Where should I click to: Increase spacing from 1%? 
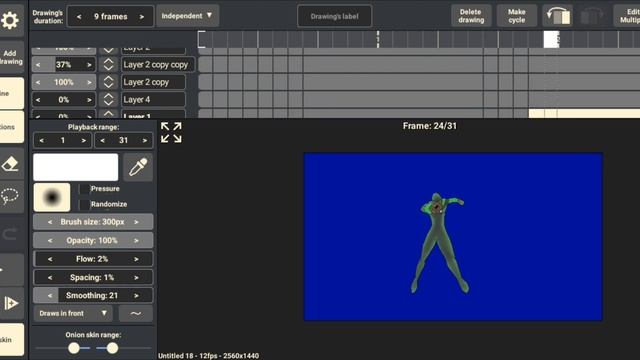click(136, 278)
